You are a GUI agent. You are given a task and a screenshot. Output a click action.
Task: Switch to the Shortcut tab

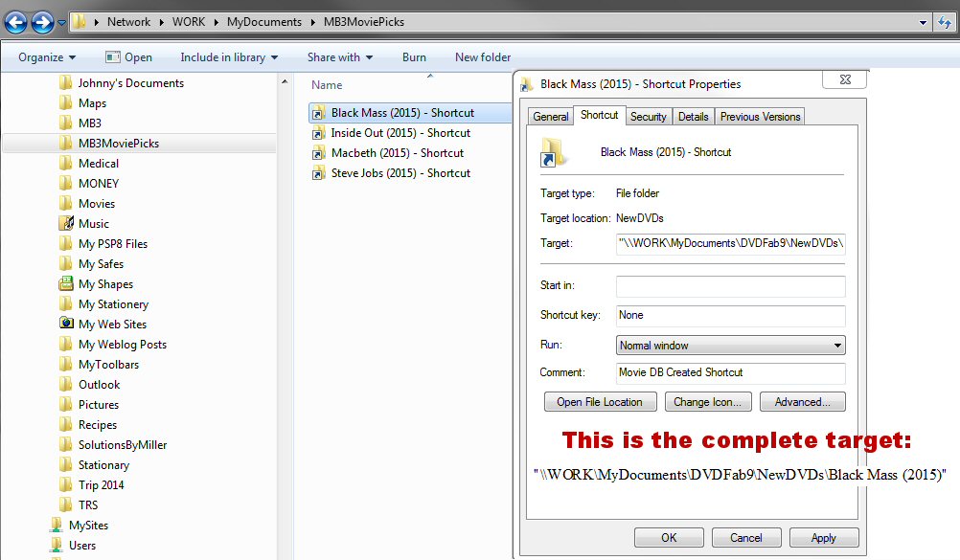pos(600,115)
